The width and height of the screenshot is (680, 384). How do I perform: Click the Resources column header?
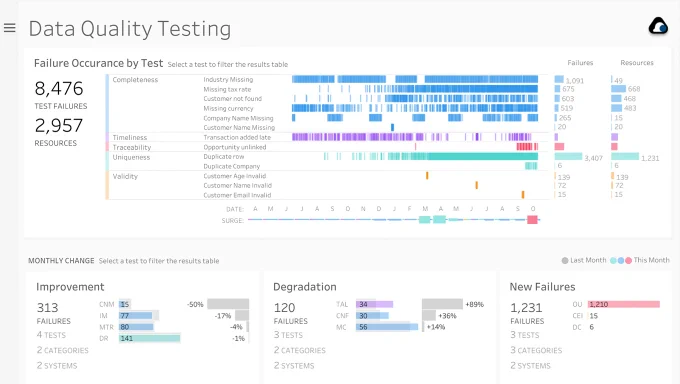pos(637,63)
